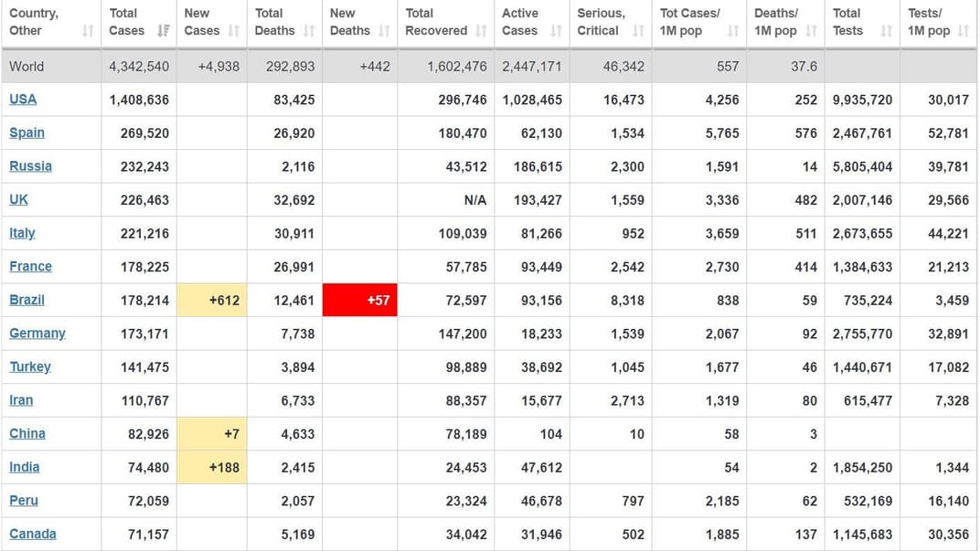Follow the Brazil link
This screenshot has width=980, height=551.
(x=27, y=300)
